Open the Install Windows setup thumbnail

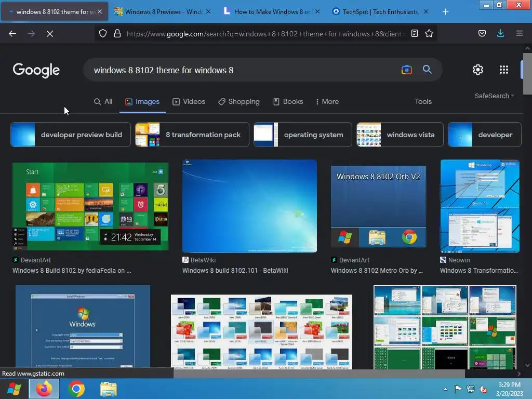click(83, 327)
